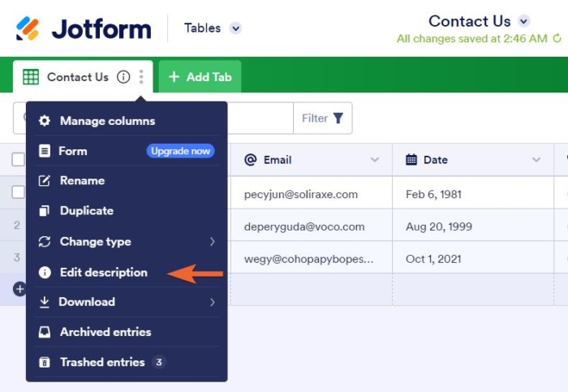Click the Upgrade now badge
Screen dimensions: 568x392
click(x=180, y=151)
